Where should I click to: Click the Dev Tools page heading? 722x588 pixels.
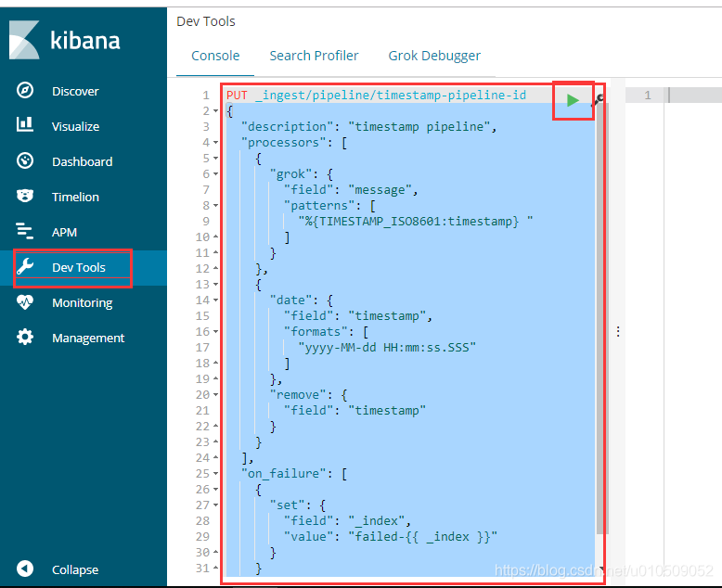click(x=206, y=21)
